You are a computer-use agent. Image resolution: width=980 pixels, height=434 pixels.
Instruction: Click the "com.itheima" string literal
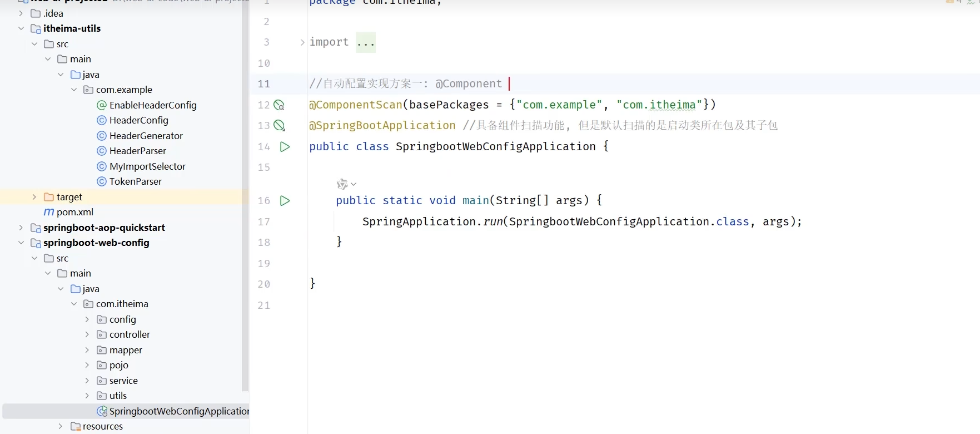coord(659,105)
